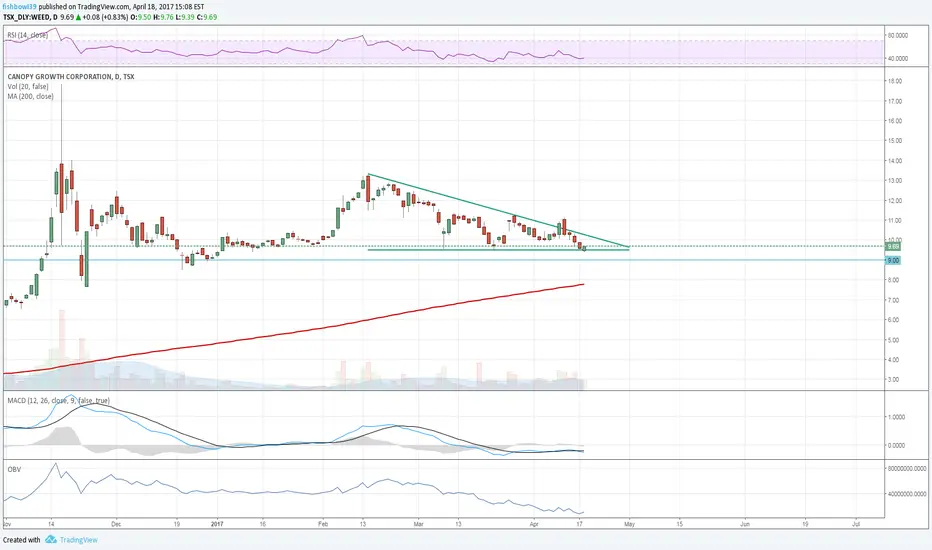Click the 40000000.0000 value on OBV axis

[906, 494]
